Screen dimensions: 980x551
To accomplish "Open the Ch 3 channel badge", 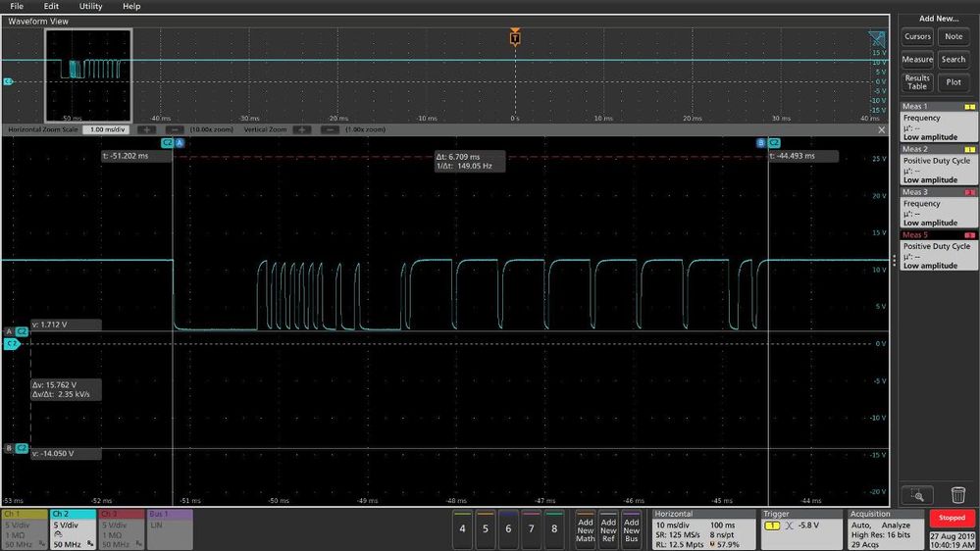I will click(122, 529).
